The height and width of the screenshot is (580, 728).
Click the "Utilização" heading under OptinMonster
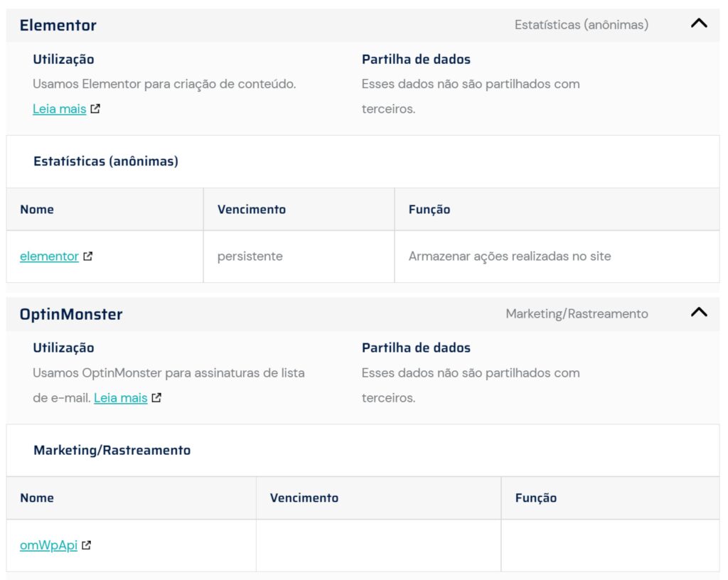tap(63, 348)
